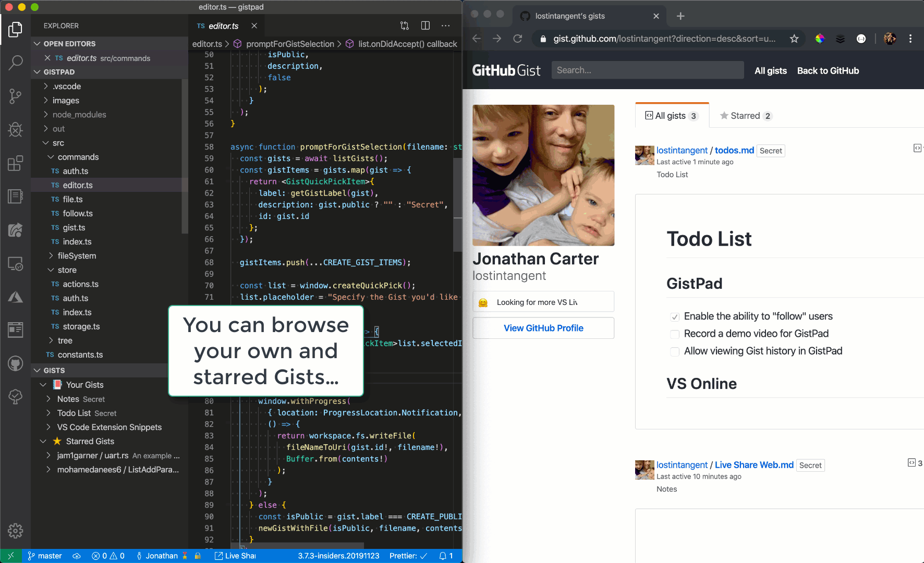Click the split editor right icon
Image resolution: width=924 pixels, height=563 pixels.
425,26
